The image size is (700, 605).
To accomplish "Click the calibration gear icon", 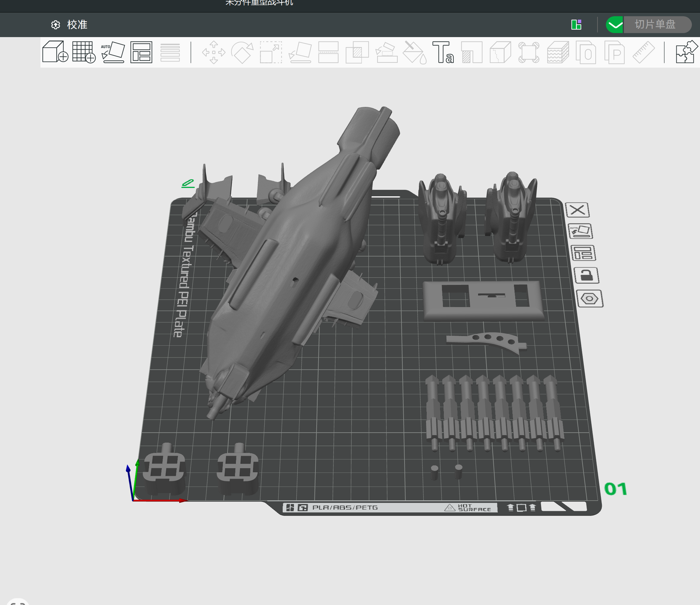I will tap(55, 25).
